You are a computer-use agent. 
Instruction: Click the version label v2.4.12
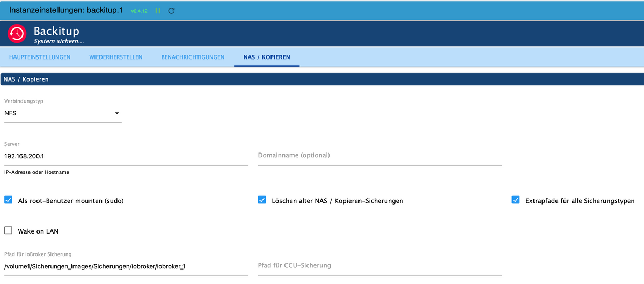[x=140, y=11]
